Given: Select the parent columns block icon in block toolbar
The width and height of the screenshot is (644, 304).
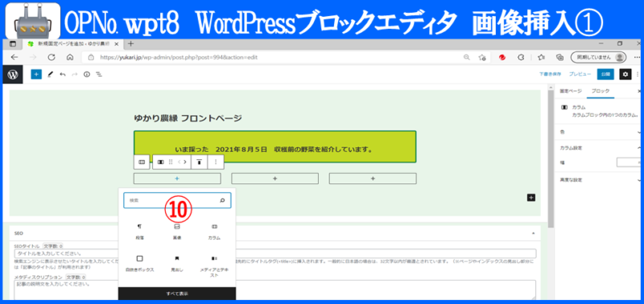Looking at the screenshot, I should click(x=142, y=162).
